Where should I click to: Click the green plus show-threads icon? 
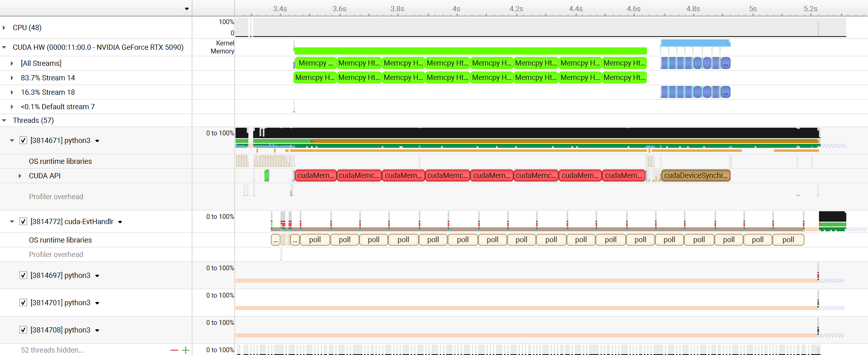(185, 350)
